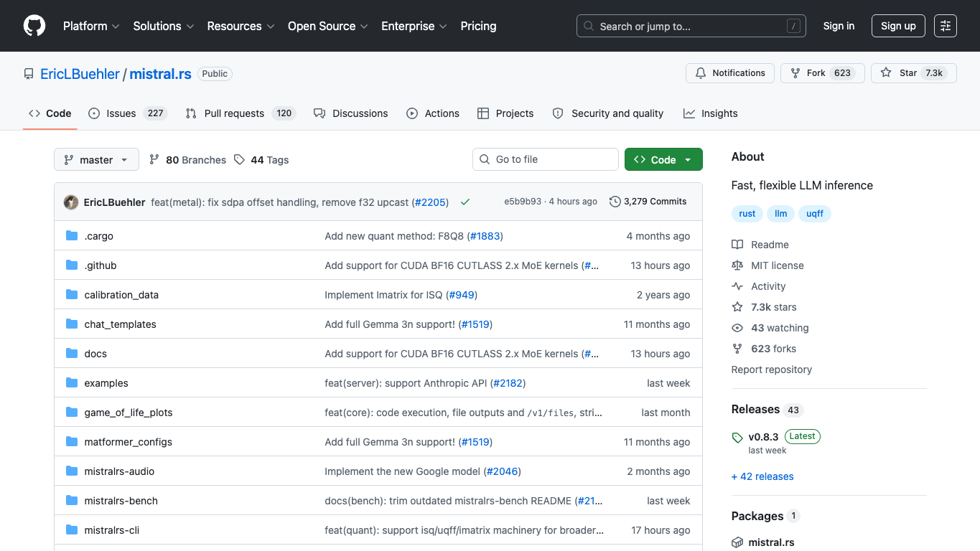
Task: Click the mistralrs-audio folder icon
Action: tap(72, 471)
